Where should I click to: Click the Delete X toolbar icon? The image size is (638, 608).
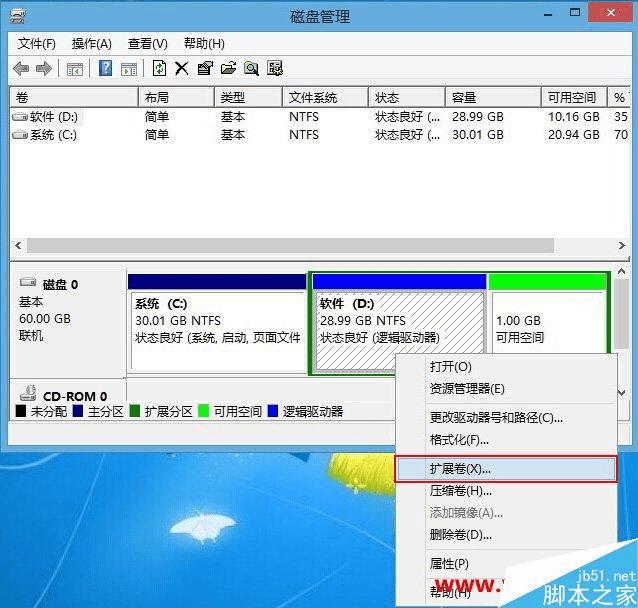coord(181,68)
